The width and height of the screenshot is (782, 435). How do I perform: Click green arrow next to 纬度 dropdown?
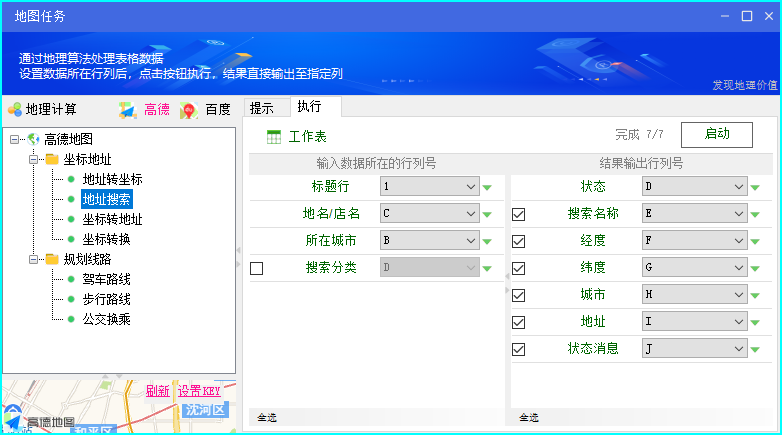[755, 268]
